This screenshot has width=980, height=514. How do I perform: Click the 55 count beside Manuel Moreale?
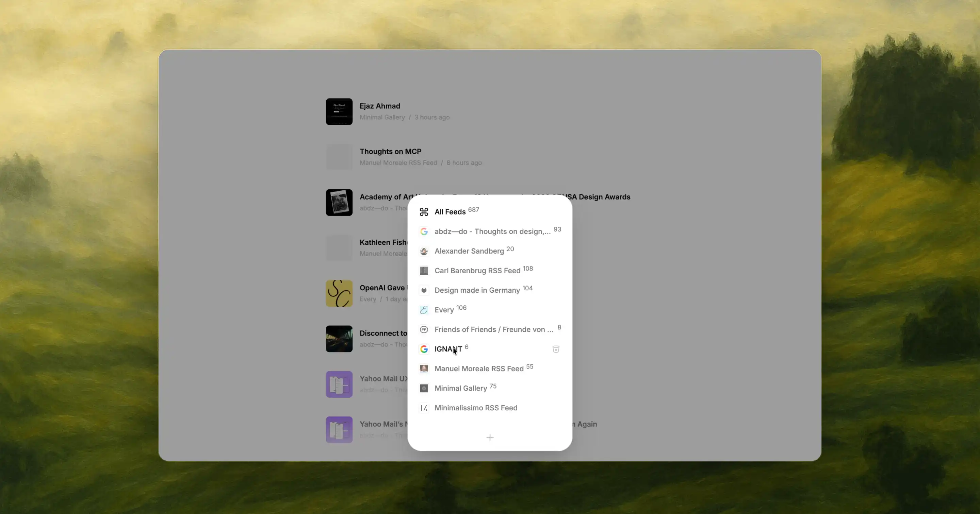(529, 366)
